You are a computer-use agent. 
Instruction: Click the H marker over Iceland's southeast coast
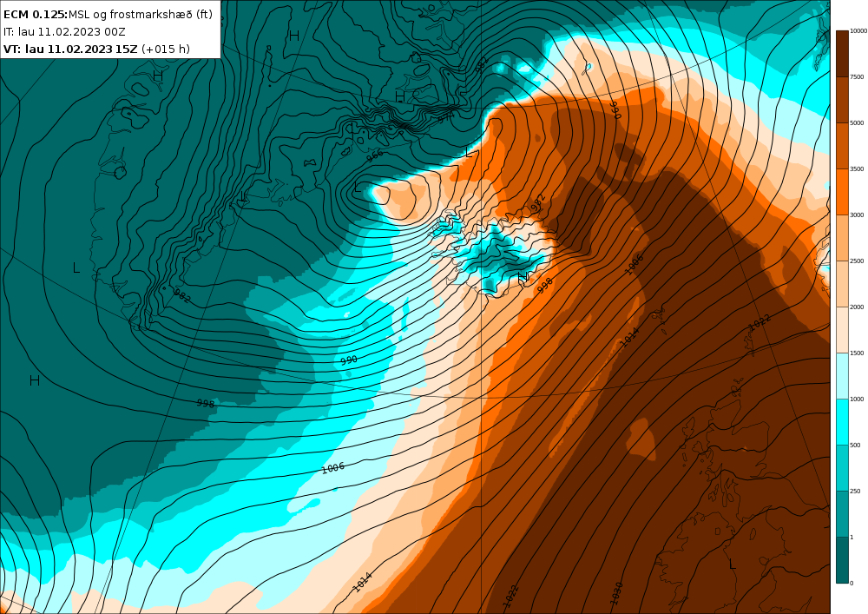pos(522,278)
